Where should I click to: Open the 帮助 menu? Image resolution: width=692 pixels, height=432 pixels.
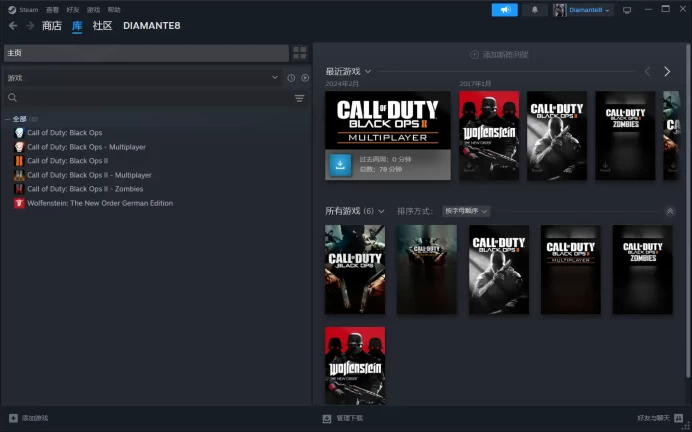114,10
